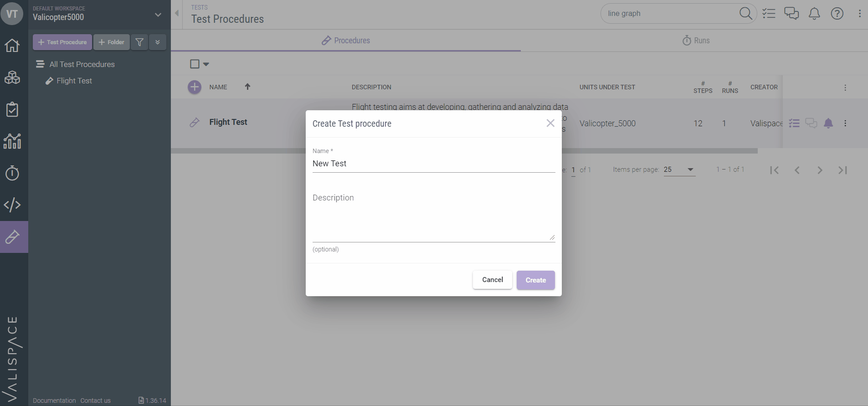Open the help question mark icon
This screenshot has height=406, width=868.
coord(837,14)
